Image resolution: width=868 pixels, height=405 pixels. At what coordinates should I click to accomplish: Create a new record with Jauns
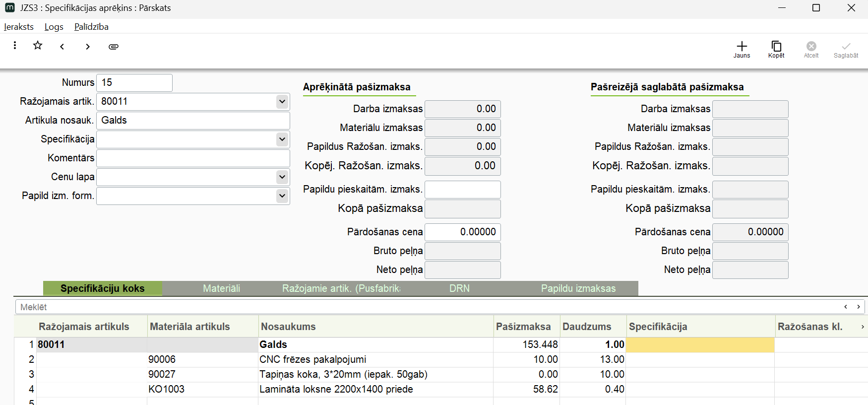[x=742, y=49]
